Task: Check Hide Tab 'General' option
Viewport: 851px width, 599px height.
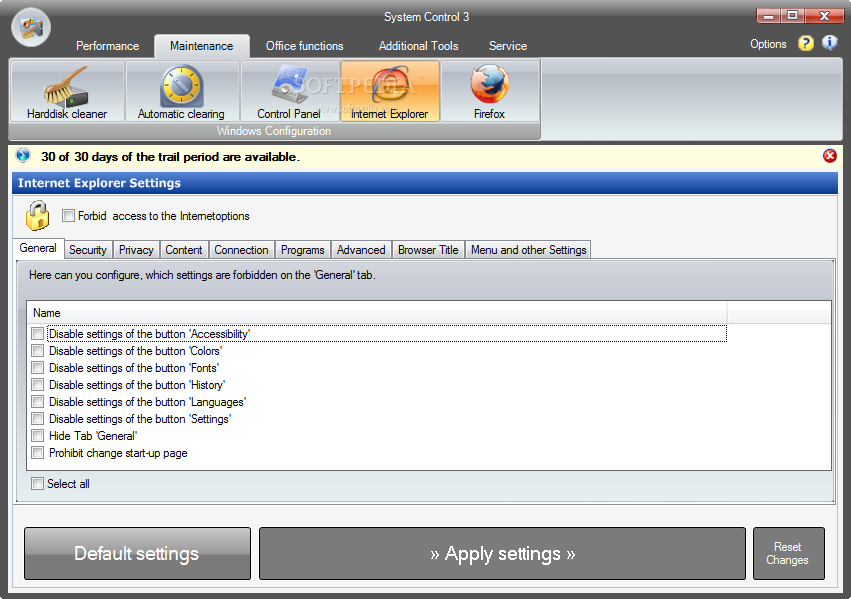Action: tap(37, 435)
